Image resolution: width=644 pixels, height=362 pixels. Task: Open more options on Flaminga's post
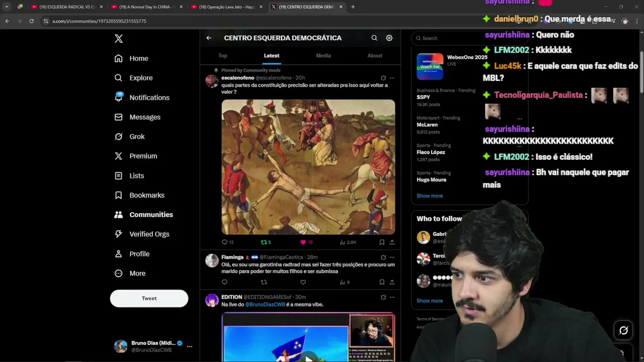point(392,257)
